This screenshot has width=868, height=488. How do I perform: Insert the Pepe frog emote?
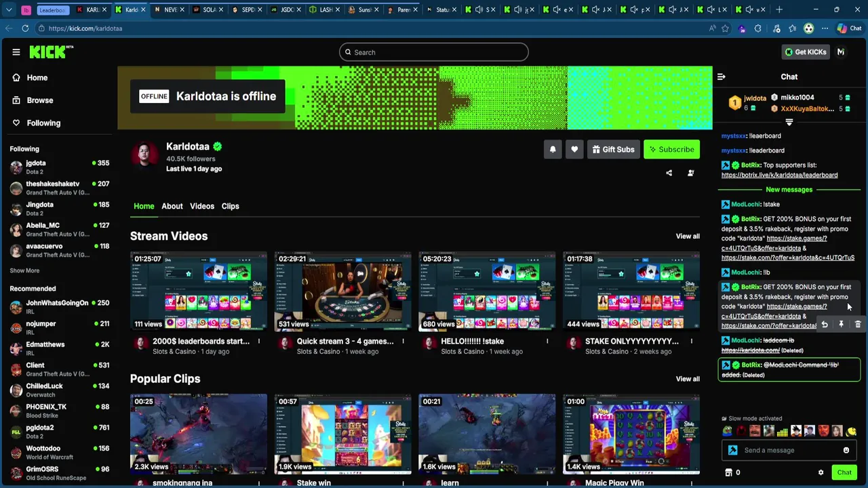click(x=728, y=431)
